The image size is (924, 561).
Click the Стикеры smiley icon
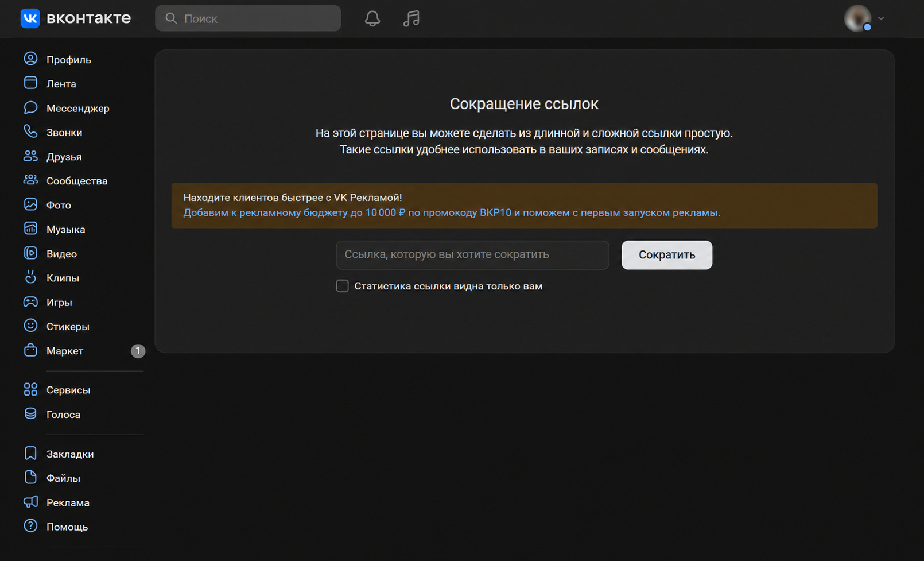click(30, 326)
